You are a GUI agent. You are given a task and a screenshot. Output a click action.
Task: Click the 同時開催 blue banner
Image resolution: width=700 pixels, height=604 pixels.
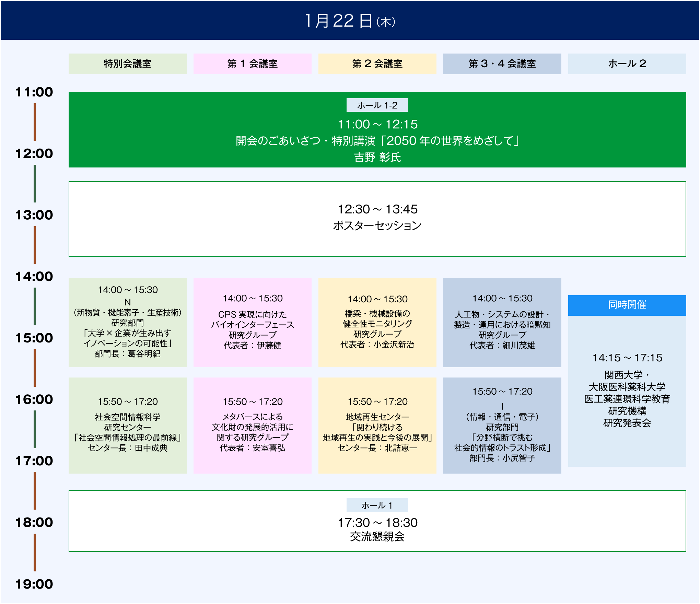coord(627,305)
